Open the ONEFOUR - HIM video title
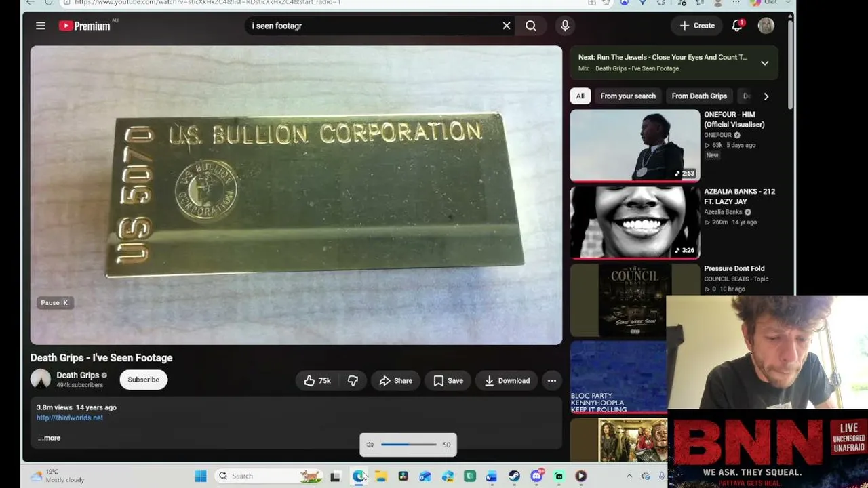Viewport: 868px width, 488px height. click(x=734, y=119)
